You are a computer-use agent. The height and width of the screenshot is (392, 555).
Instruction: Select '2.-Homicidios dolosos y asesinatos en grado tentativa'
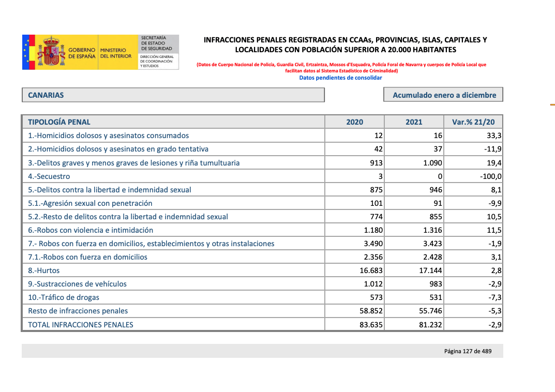[x=118, y=149]
